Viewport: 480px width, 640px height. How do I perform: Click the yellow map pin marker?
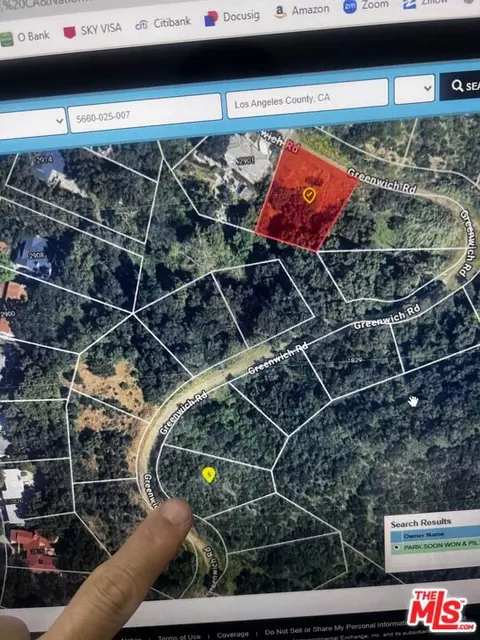[x=209, y=475]
